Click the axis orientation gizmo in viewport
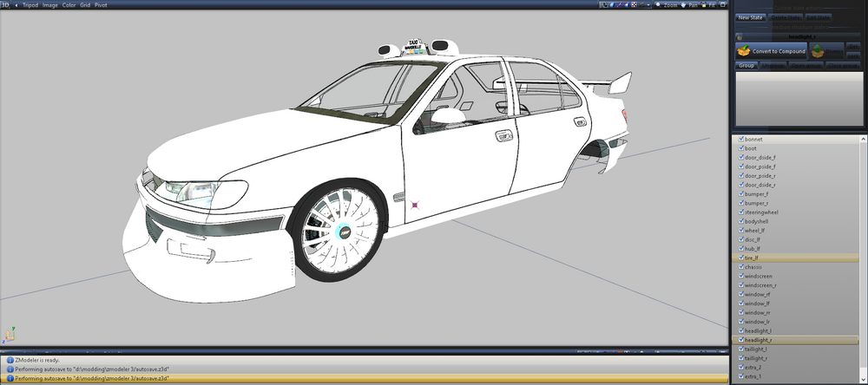Image resolution: width=868 pixels, height=385 pixels. (9, 334)
